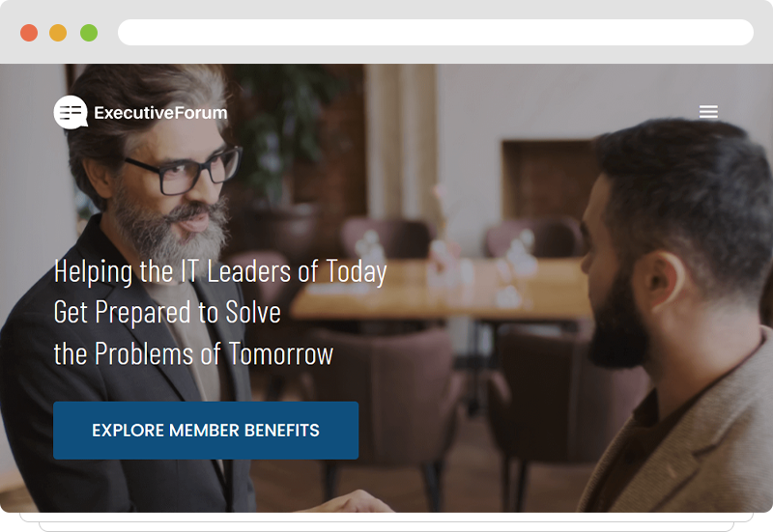Click the ExecutiveForum wordmark text
The height and width of the screenshot is (532, 773).
160,113
